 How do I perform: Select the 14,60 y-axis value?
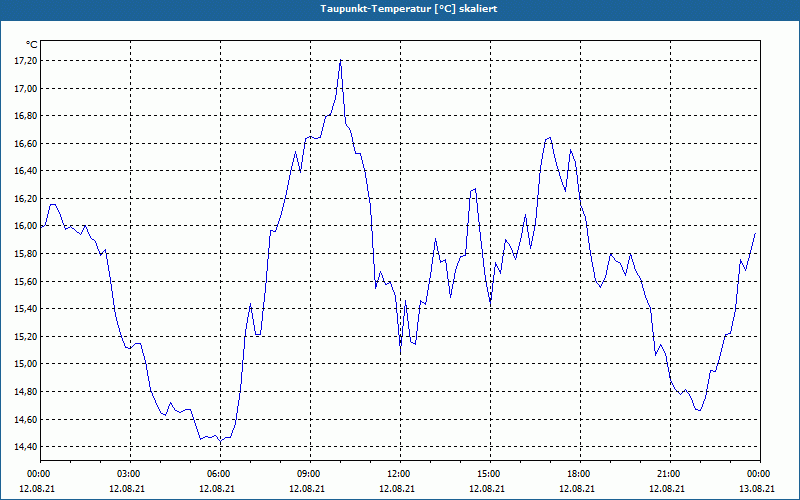[x=27, y=419]
